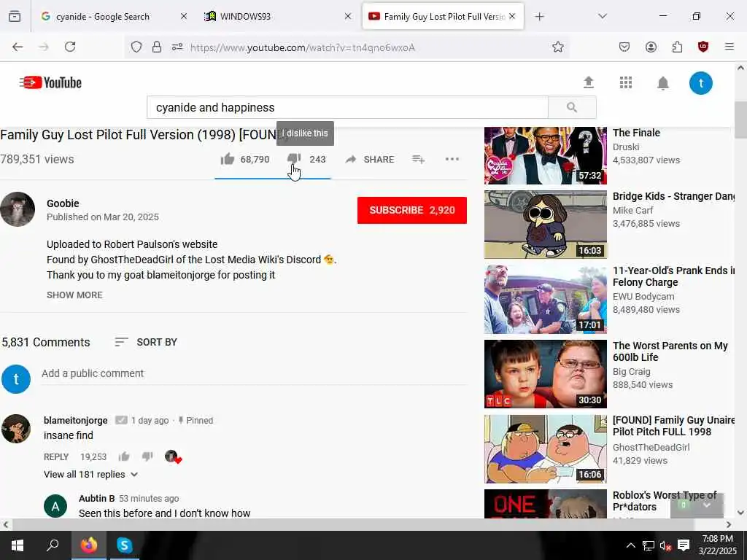The width and height of the screenshot is (747, 560).
Task: Open the Firefox account icon
Action: tap(651, 47)
